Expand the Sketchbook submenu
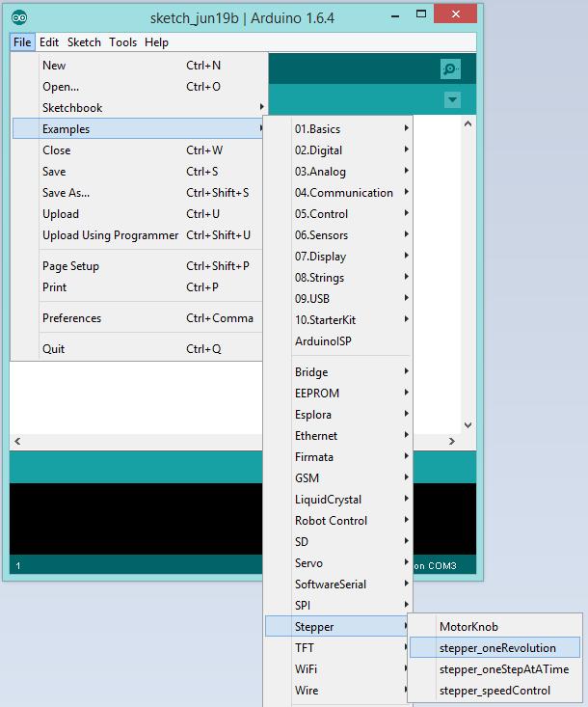588x707 pixels. [x=138, y=108]
